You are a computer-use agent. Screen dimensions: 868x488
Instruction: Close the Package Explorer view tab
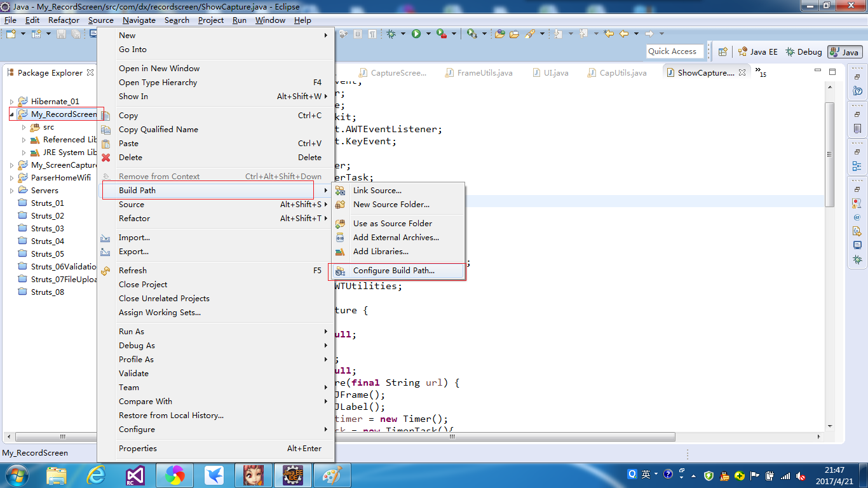[x=90, y=72]
